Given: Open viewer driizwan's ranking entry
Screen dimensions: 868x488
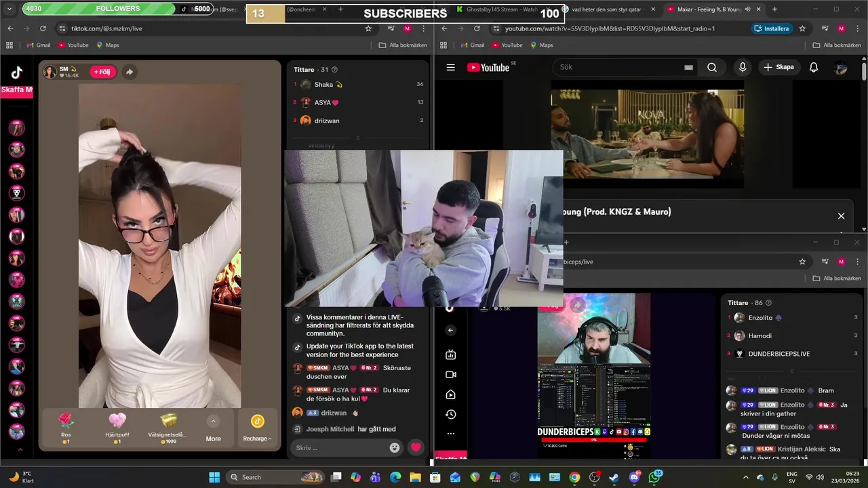Looking at the screenshot, I should 358,121.
